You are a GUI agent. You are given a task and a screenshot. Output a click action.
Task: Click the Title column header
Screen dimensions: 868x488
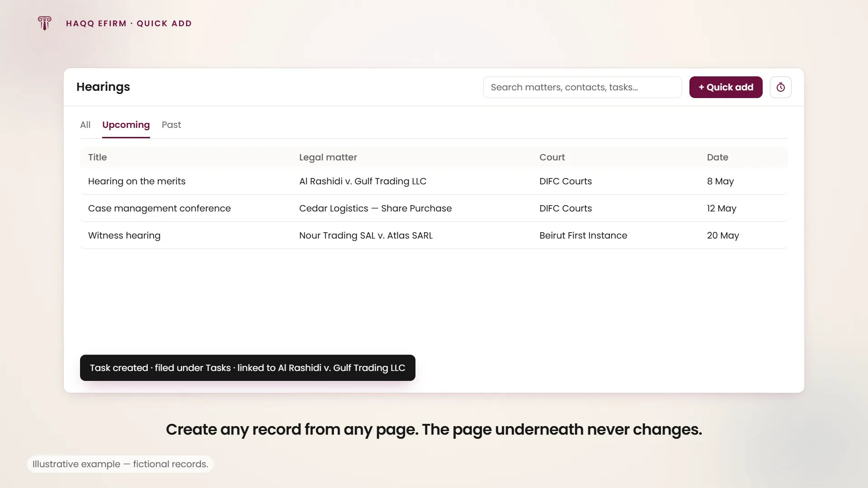pos(98,157)
